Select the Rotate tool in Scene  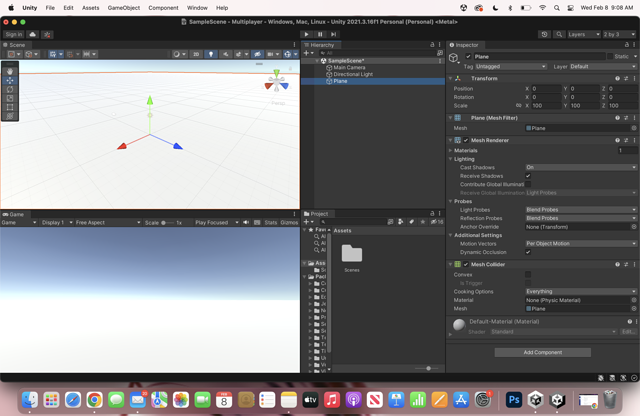pos(10,89)
